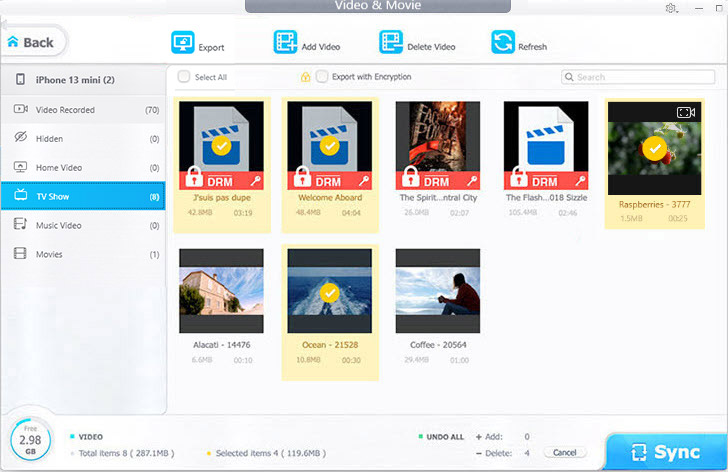The width and height of the screenshot is (728, 472).
Task: Enable Export with Encryption checkbox
Action: pos(322,77)
